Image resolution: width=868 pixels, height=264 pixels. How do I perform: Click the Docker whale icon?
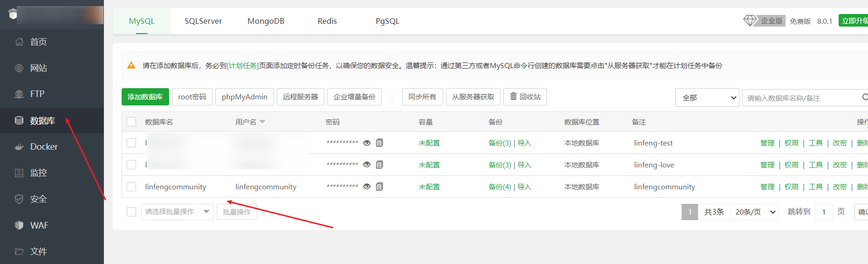click(x=19, y=146)
